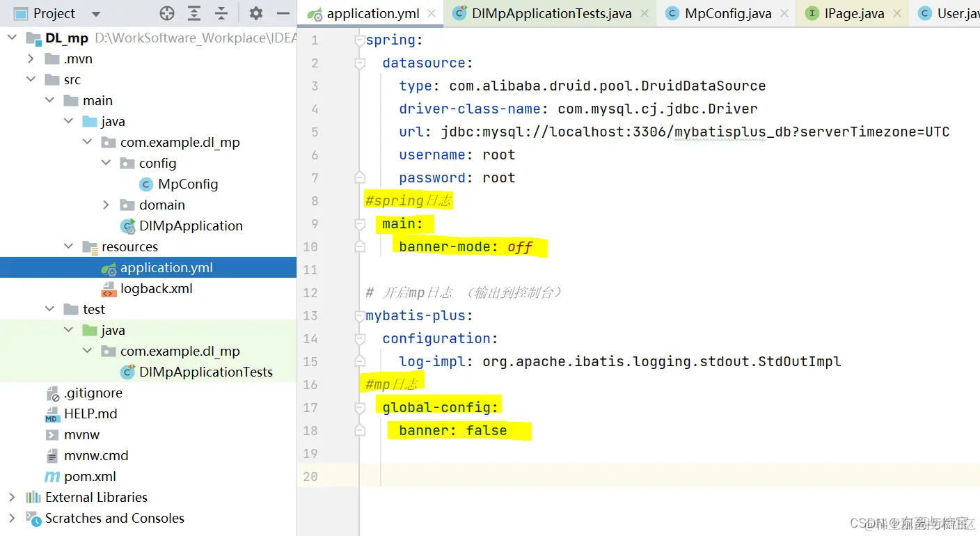Viewport: 980px width, 536px height.
Task: Click the External Libraries icon
Action: [33, 498]
